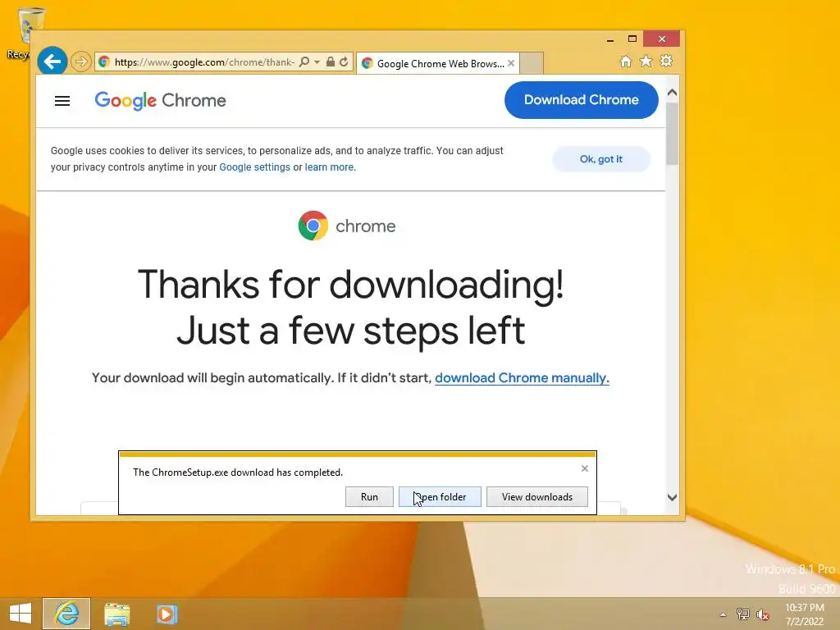Click the Chrome favicon in address bar

(x=104, y=62)
